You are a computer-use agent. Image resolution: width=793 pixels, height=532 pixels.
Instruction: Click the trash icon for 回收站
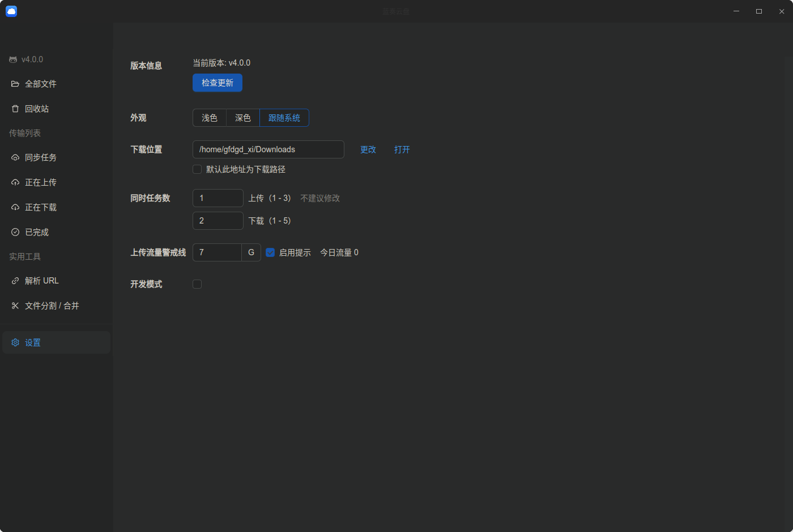point(15,109)
